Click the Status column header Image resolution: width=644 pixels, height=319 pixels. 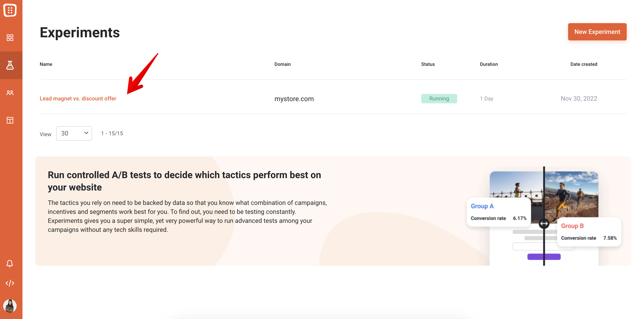tap(428, 64)
